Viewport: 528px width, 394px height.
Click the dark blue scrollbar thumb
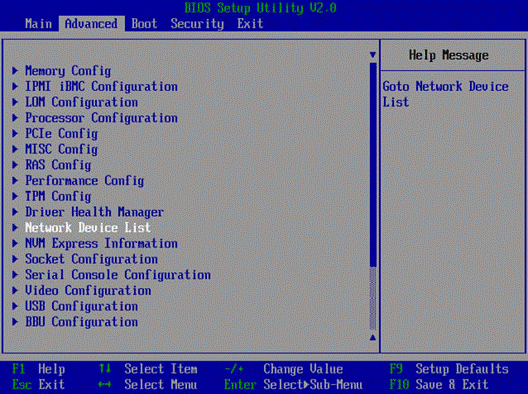click(x=373, y=165)
